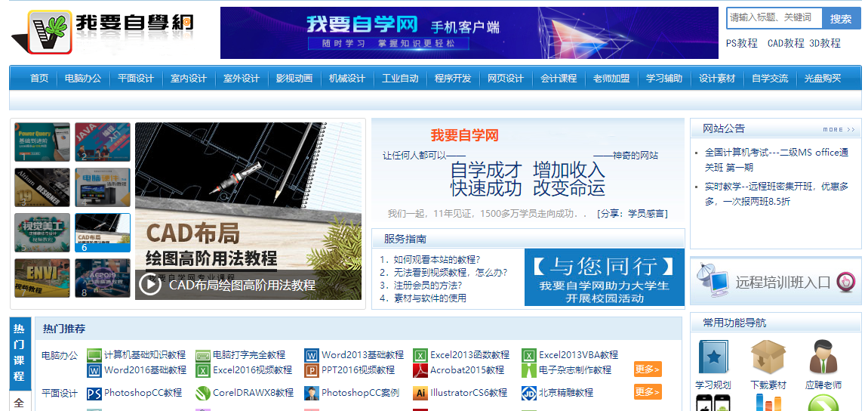Open the Excel2013函数教程 course link
Viewport: 868px width, 411px height.
[470, 354]
